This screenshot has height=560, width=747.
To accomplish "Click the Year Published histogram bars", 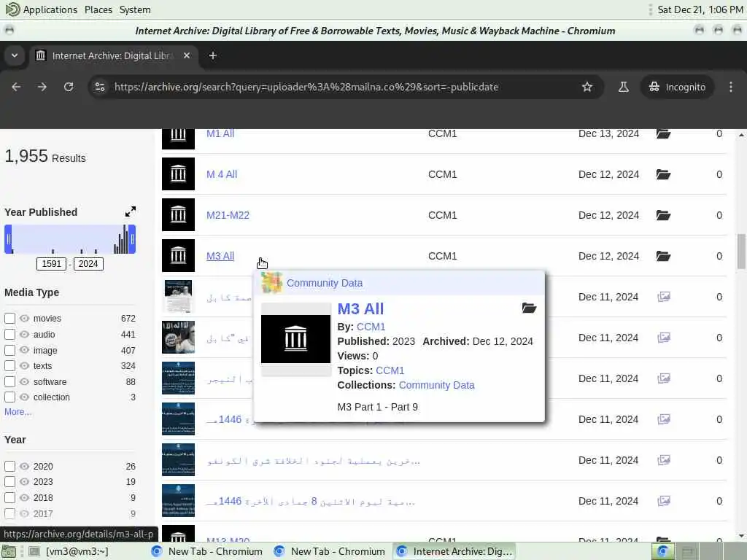I will (x=71, y=239).
